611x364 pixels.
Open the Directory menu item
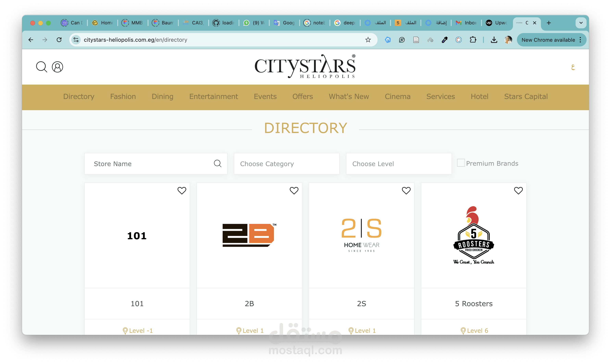pyautogui.click(x=79, y=96)
